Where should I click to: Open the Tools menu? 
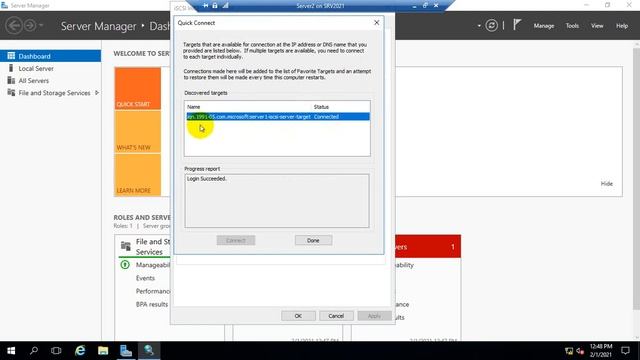(x=572, y=26)
